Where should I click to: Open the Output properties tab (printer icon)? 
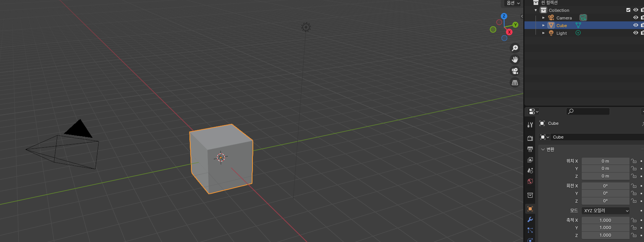pyautogui.click(x=530, y=149)
